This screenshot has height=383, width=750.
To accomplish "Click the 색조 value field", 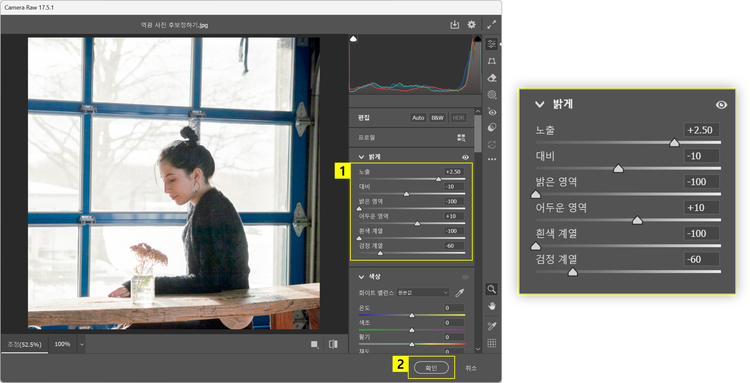I will coord(453,323).
